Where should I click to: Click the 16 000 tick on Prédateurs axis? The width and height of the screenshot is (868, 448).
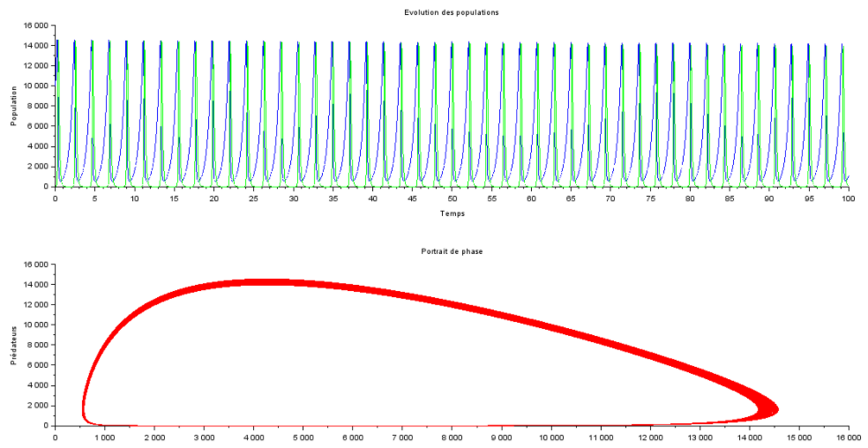click(x=33, y=265)
